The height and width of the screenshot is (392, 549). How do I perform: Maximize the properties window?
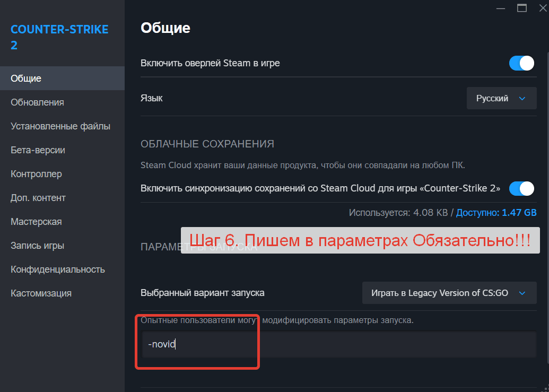click(522, 7)
